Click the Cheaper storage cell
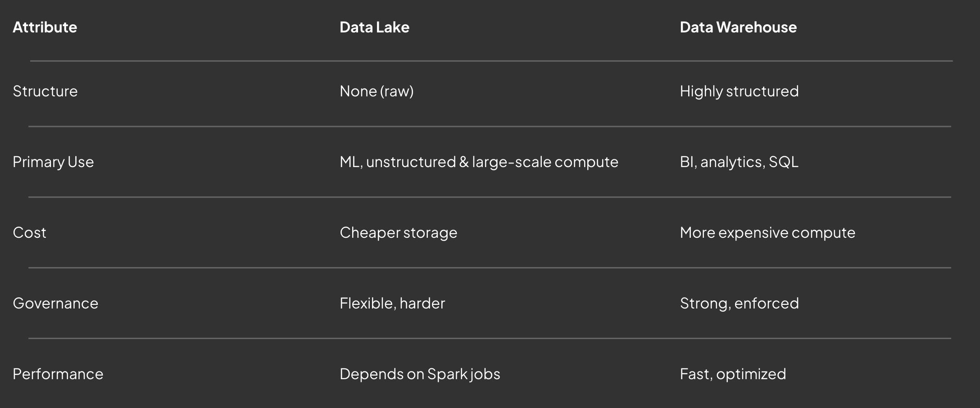The height and width of the screenshot is (408, 980). tap(398, 233)
